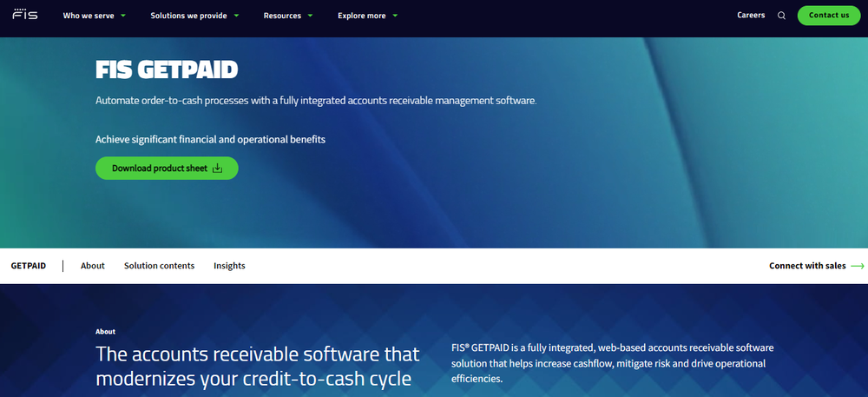Click the FIS GETPAID heading
868x397 pixels.
pos(167,69)
